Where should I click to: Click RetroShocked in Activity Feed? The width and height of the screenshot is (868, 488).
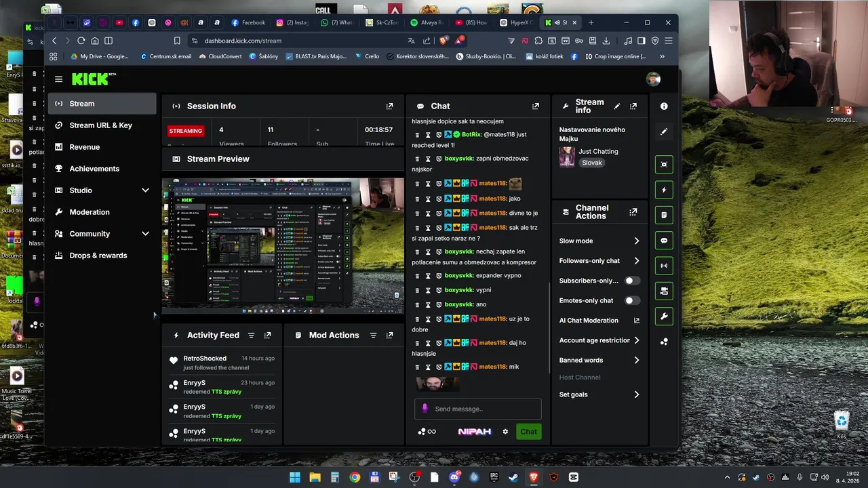[205, 359]
